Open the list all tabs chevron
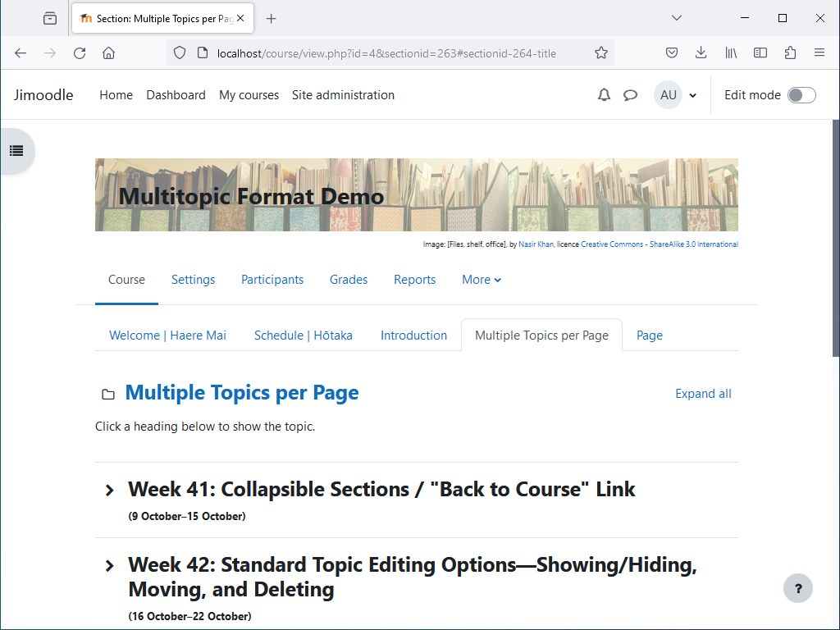Screen dimensions: 840x630 [677, 18]
